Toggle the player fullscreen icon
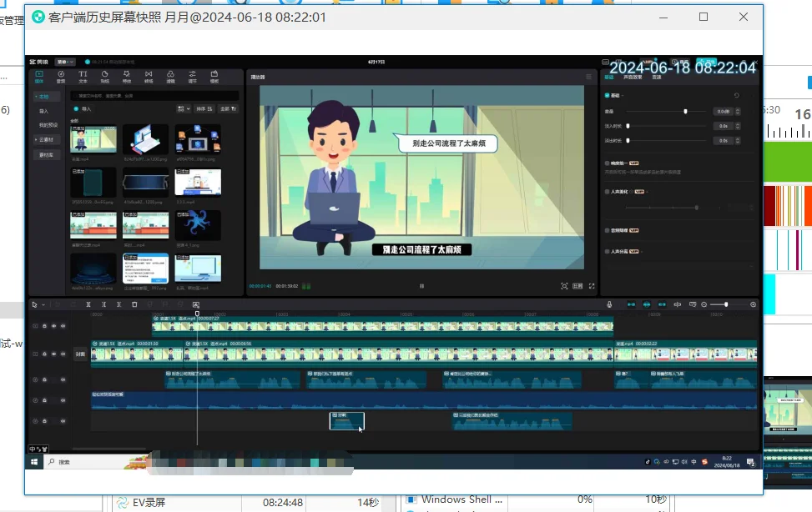This screenshot has height=512, width=812. (592, 286)
